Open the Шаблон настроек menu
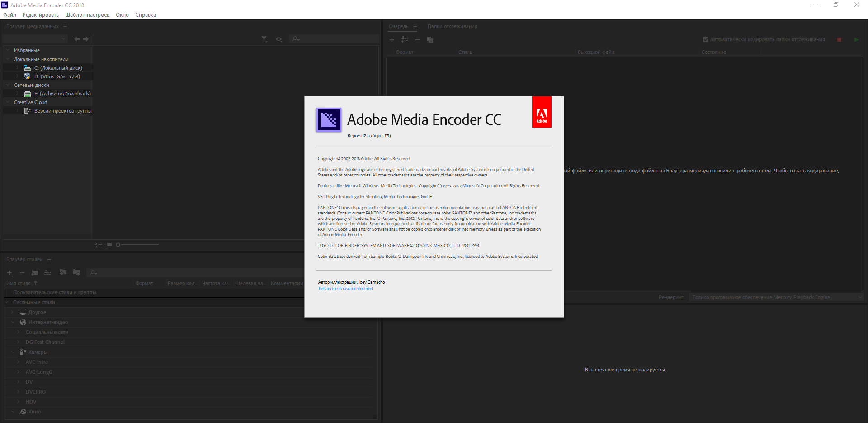The height and width of the screenshot is (423, 868). click(x=87, y=15)
